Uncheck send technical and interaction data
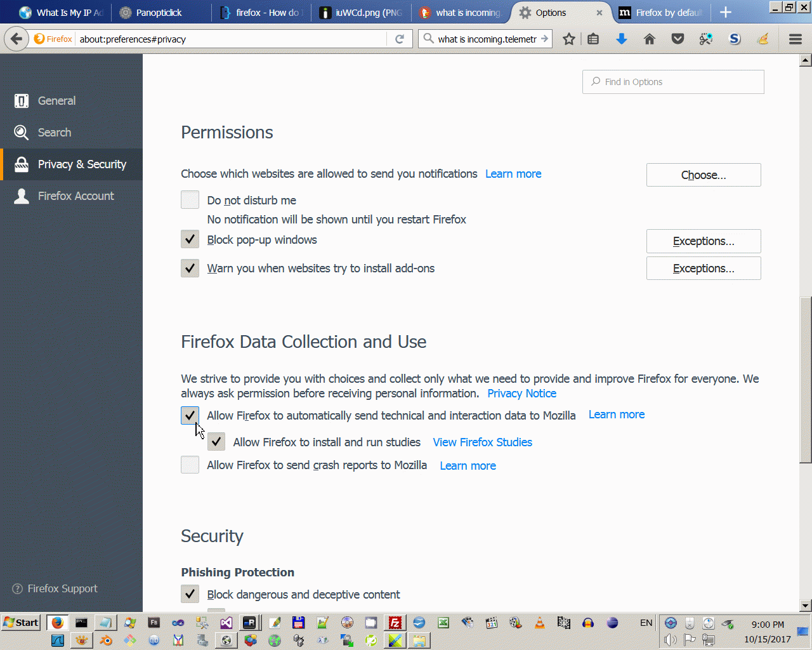This screenshot has width=812, height=650. [x=190, y=415]
